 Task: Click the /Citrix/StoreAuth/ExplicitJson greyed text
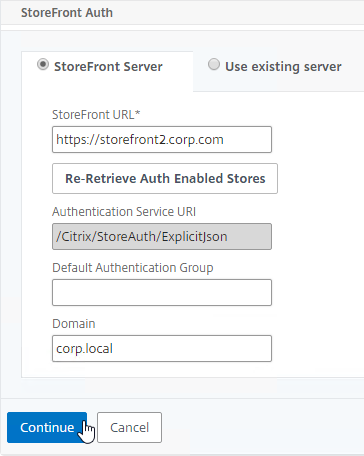coord(142,237)
